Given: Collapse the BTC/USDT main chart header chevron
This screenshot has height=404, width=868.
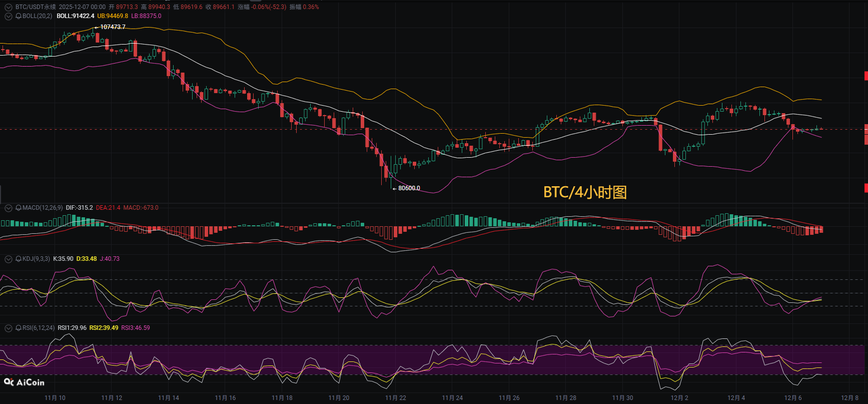Looking at the screenshot, I should pos(9,7).
